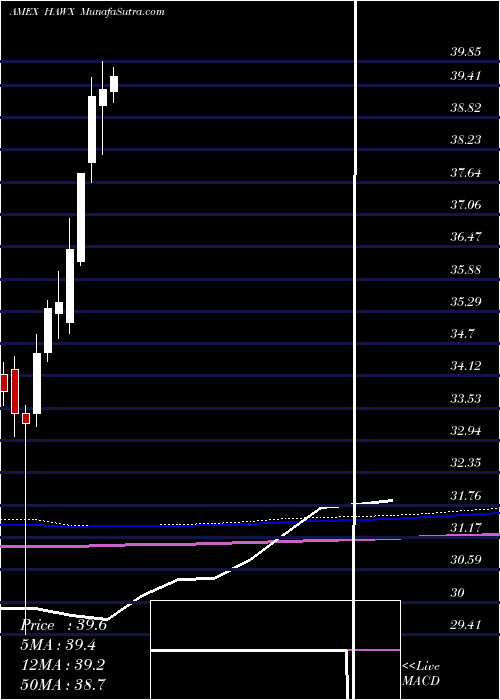
Task: Click the 31.17 price axis label
Action: click(x=466, y=528)
